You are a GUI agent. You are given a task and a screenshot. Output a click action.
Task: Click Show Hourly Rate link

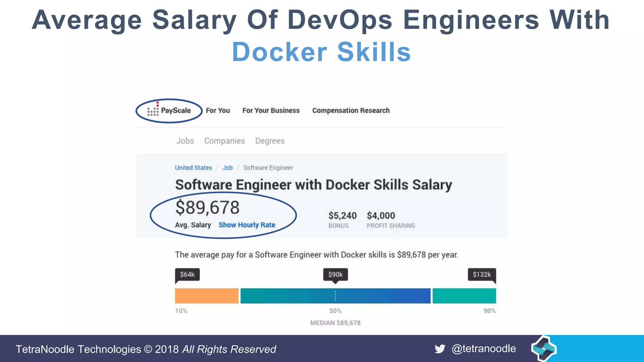pyautogui.click(x=247, y=225)
